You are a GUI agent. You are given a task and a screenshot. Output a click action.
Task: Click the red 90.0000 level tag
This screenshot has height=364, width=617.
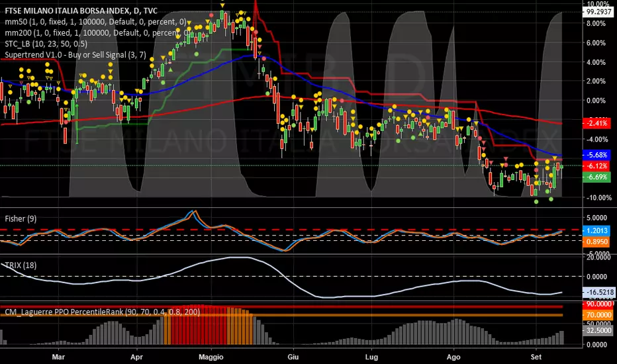pyautogui.click(x=598, y=304)
